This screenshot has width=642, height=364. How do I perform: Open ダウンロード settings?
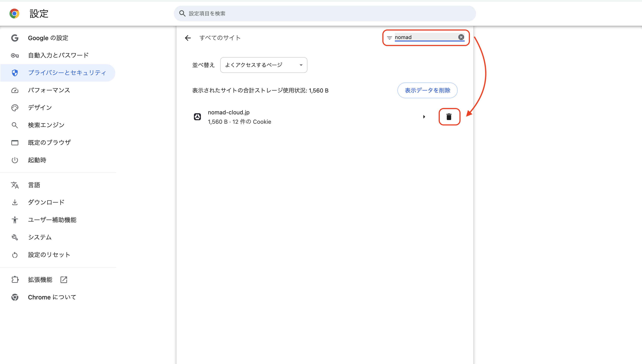[46, 202]
